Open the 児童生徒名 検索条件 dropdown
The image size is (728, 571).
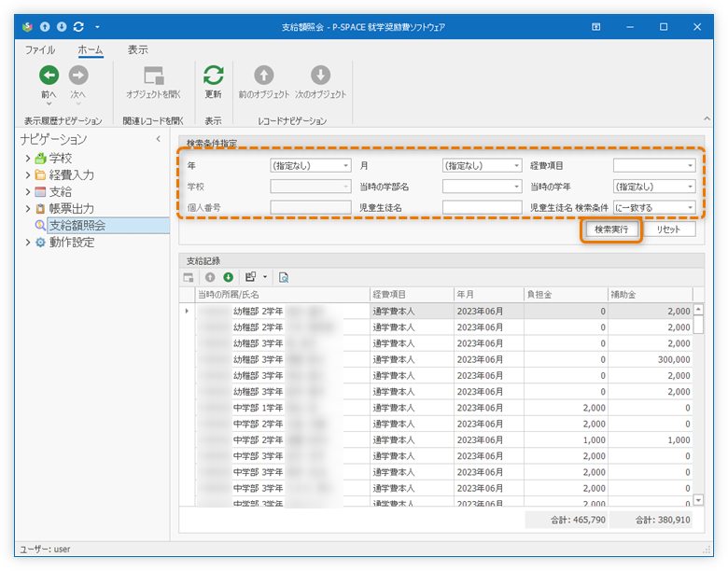691,207
